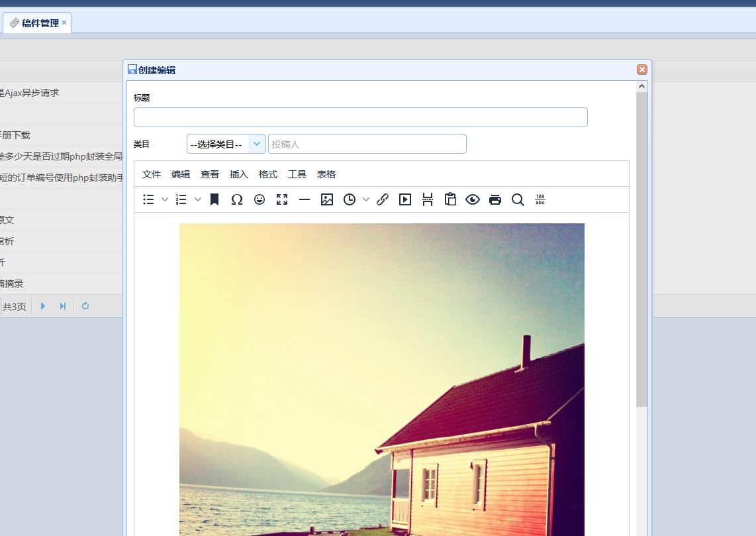Open special character omega icon
The width and height of the screenshot is (756, 536).
[237, 199]
